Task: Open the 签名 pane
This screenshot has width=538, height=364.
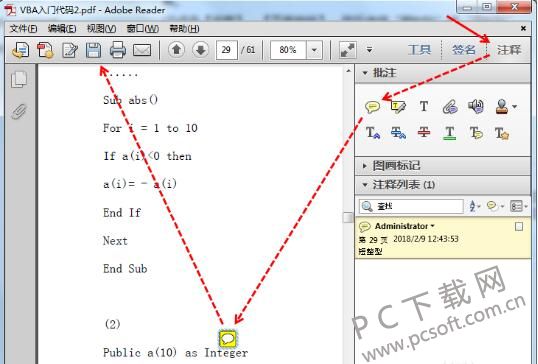Action: pos(464,50)
